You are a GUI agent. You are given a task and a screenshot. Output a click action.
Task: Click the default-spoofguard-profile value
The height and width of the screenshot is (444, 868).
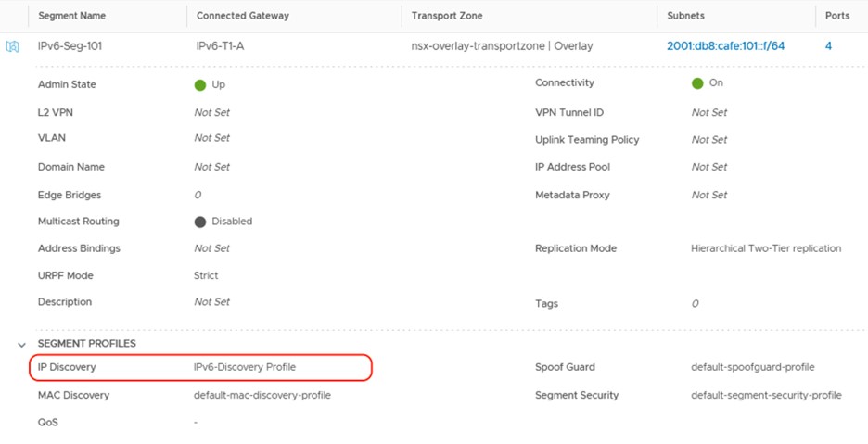click(752, 367)
